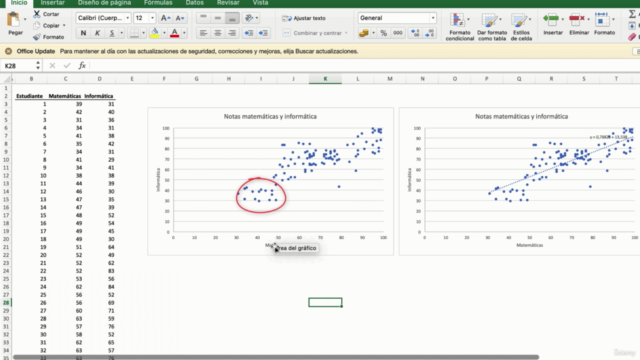Toggle underline with the S button

pyautogui.click(x=111, y=33)
